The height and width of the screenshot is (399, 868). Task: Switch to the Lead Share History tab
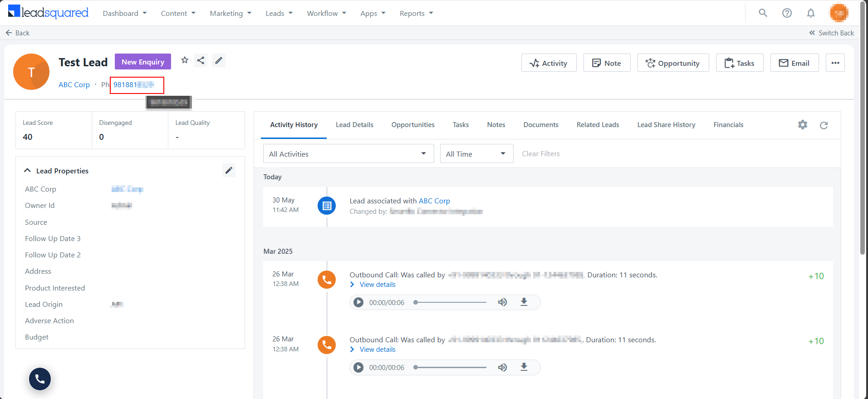[666, 125]
